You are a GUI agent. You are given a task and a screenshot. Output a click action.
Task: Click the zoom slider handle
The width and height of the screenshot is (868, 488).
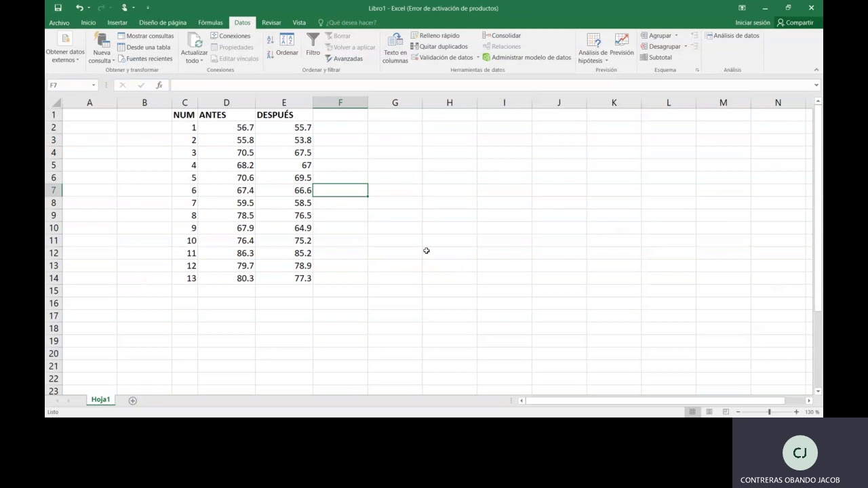[769, 412]
